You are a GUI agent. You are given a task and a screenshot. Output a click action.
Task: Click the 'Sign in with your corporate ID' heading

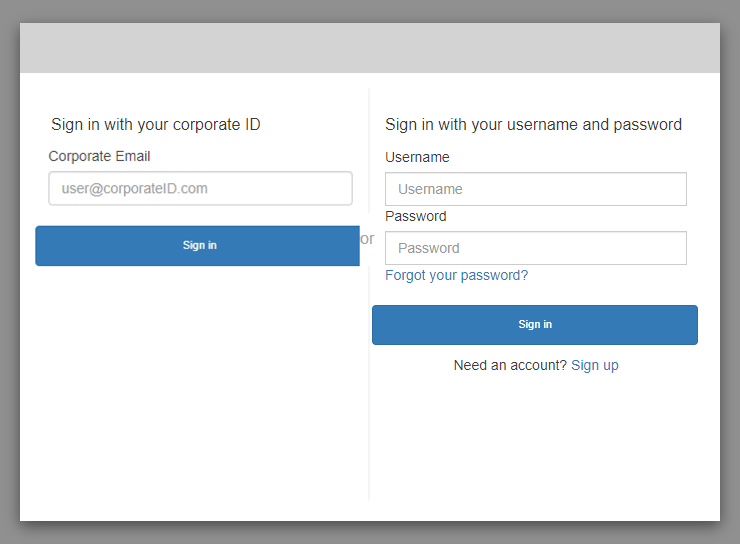[156, 125]
